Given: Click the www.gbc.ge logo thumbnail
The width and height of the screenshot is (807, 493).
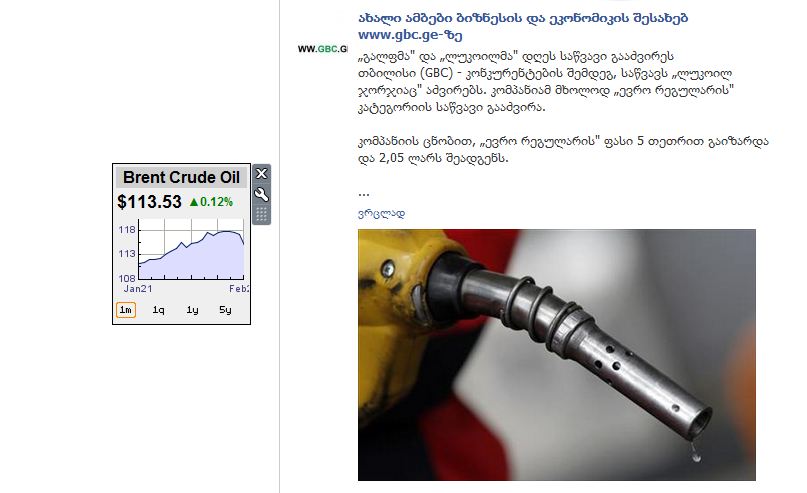Looking at the screenshot, I should [322, 49].
